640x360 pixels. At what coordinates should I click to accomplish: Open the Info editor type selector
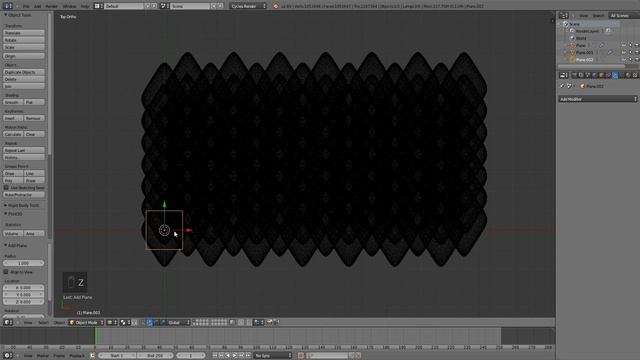tap(8, 6)
